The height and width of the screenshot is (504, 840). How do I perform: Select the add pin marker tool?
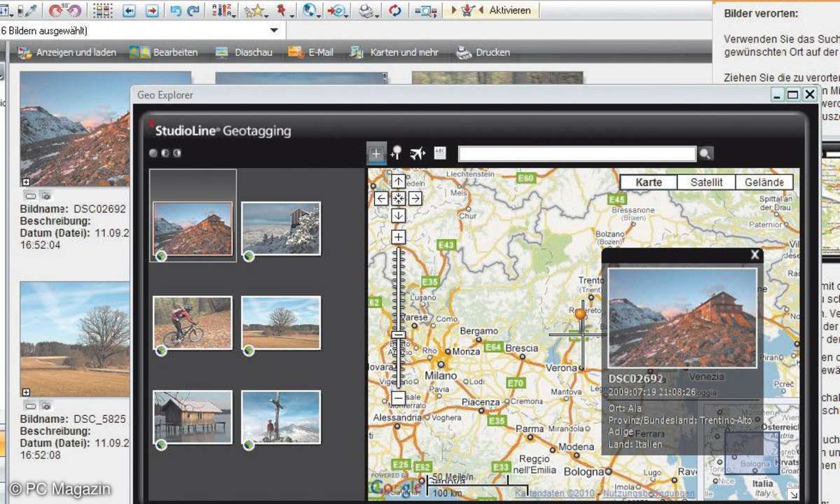pos(397,153)
